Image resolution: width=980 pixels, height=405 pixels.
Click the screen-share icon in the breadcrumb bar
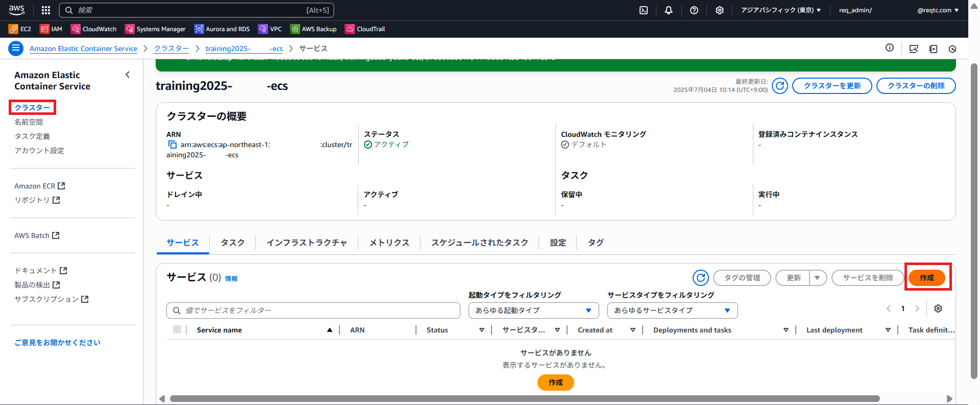point(914,49)
